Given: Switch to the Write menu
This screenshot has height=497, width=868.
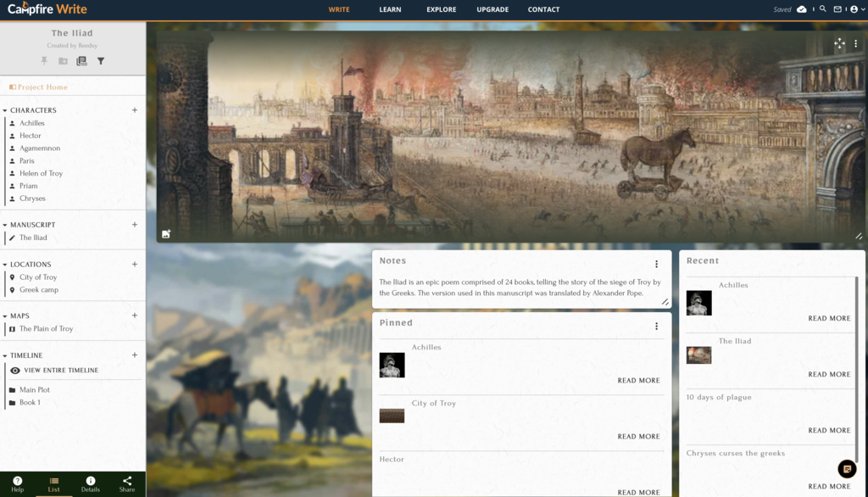Looking at the screenshot, I should coord(339,9).
